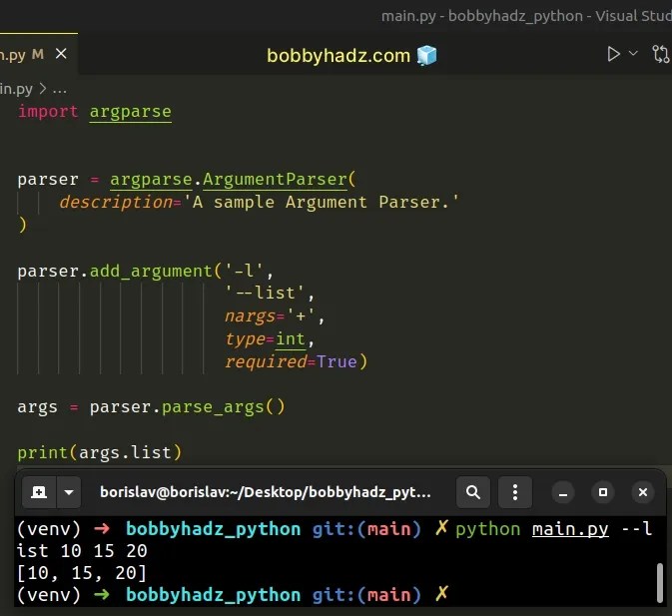Viewport: 672px width, 616px height.
Task: Click main.py breadcrumb path item
Action: tap(16, 89)
